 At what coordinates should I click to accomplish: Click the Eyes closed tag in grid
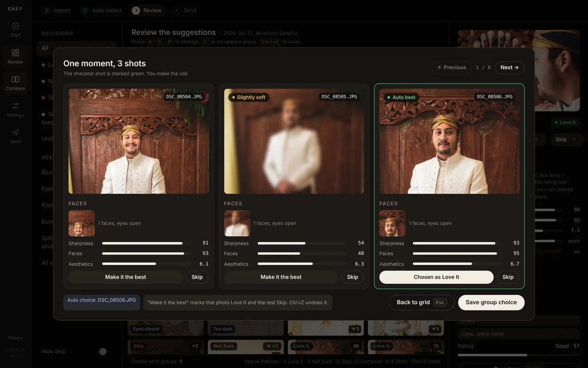pos(146,329)
